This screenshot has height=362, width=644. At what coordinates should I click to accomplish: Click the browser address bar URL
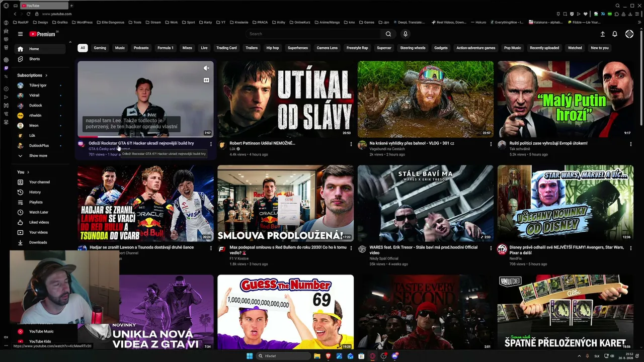coord(57,14)
